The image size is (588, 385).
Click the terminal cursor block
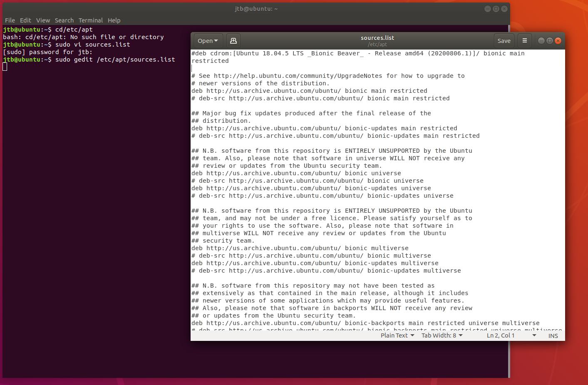pyautogui.click(x=5, y=67)
